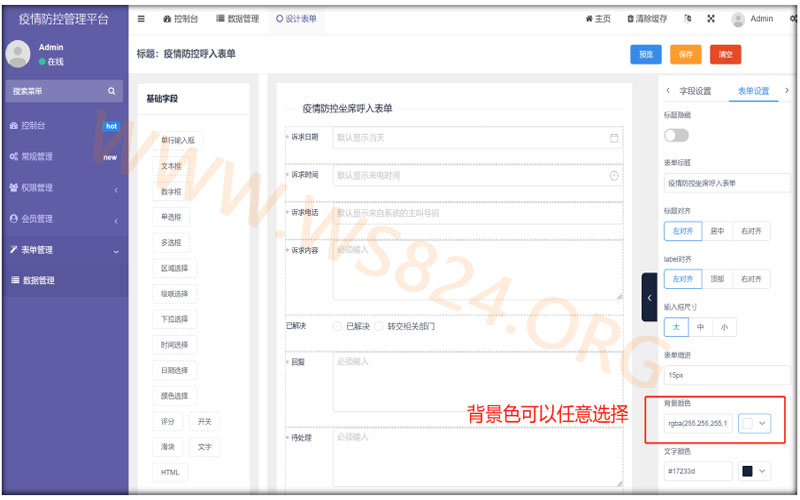Collapse 表单管理 sidebar menu
The height and width of the screenshot is (500, 800).
tap(64, 250)
